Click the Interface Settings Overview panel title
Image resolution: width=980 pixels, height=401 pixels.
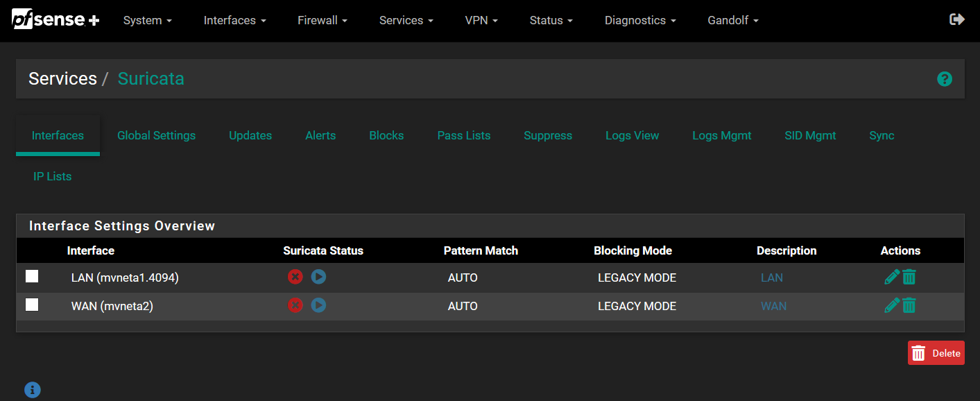pyautogui.click(x=122, y=226)
